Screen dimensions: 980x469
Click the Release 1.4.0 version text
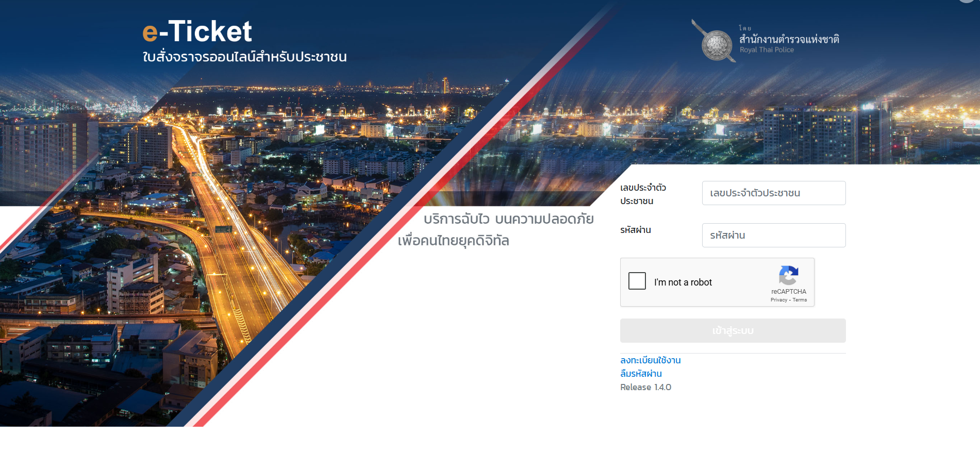click(x=645, y=387)
